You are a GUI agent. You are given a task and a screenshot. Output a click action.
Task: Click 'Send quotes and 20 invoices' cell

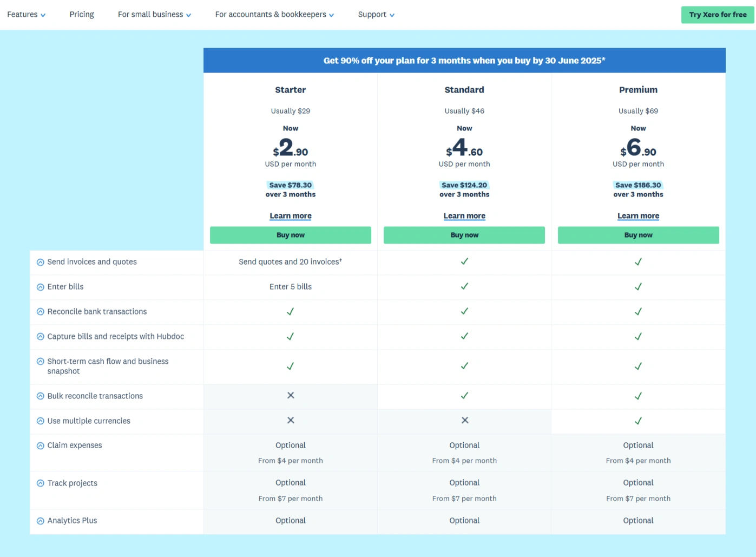291,262
